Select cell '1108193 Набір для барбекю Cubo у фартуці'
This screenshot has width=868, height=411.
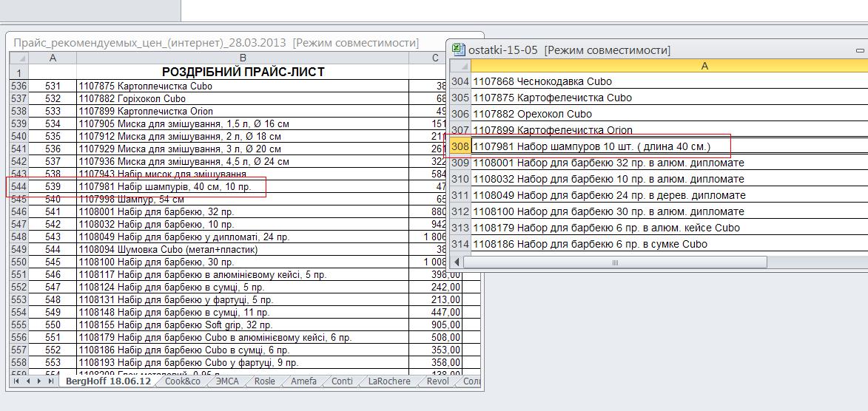[x=243, y=363]
